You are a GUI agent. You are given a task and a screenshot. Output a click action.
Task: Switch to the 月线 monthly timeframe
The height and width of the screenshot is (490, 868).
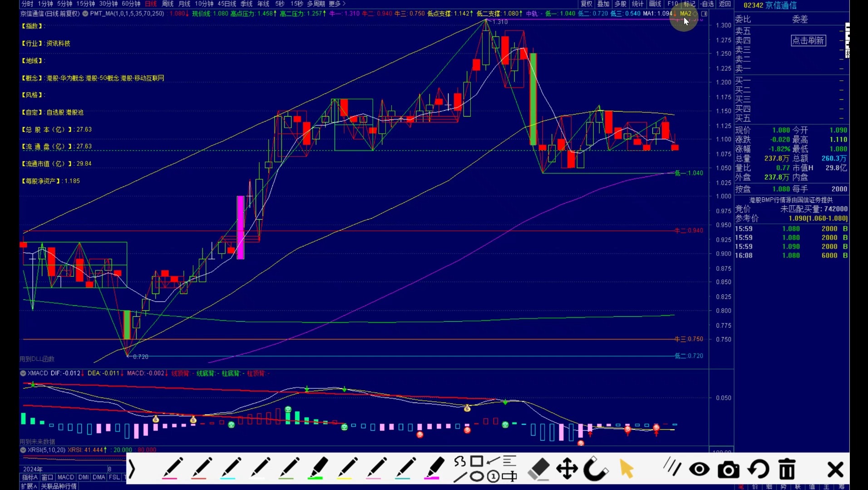click(184, 4)
